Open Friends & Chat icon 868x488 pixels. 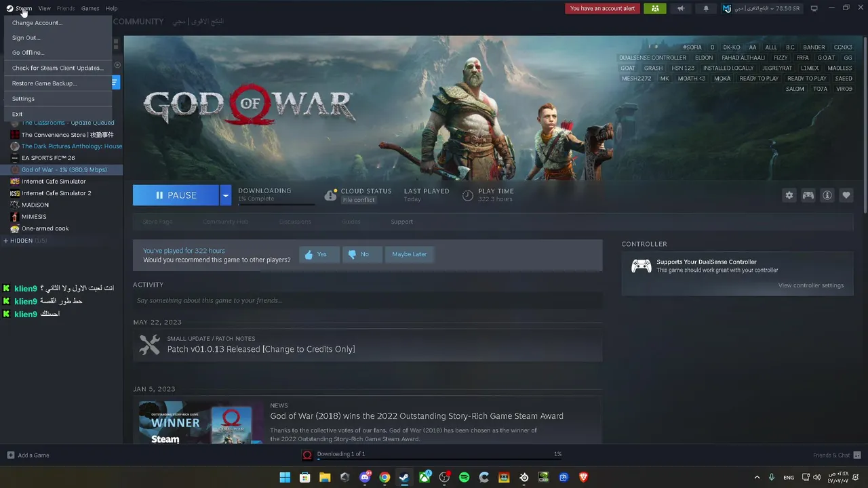pyautogui.click(x=857, y=455)
